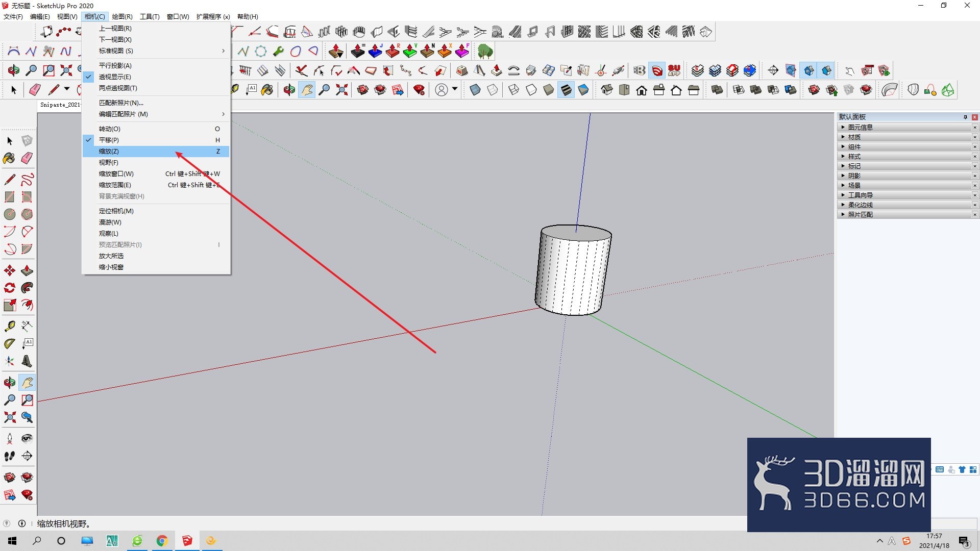This screenshot has width=980, height=551.
Task: Expand the 阴影 shadows panel
Action: pos(908,176)
